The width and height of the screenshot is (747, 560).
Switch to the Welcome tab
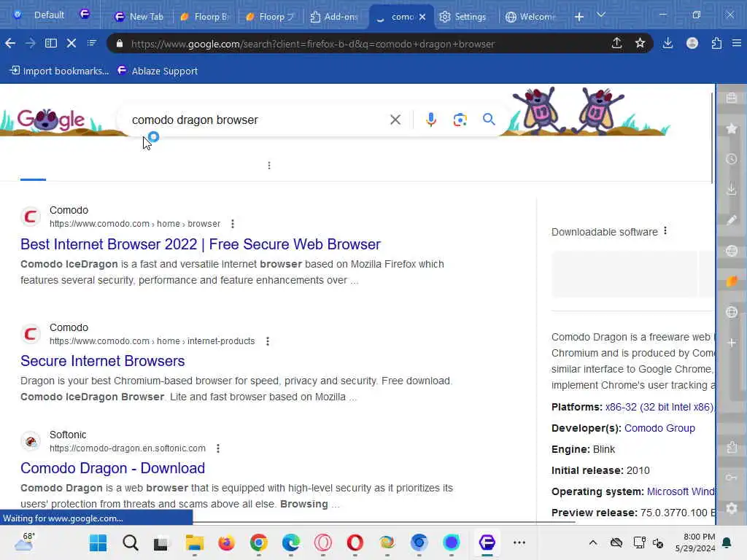coord(531,17)
